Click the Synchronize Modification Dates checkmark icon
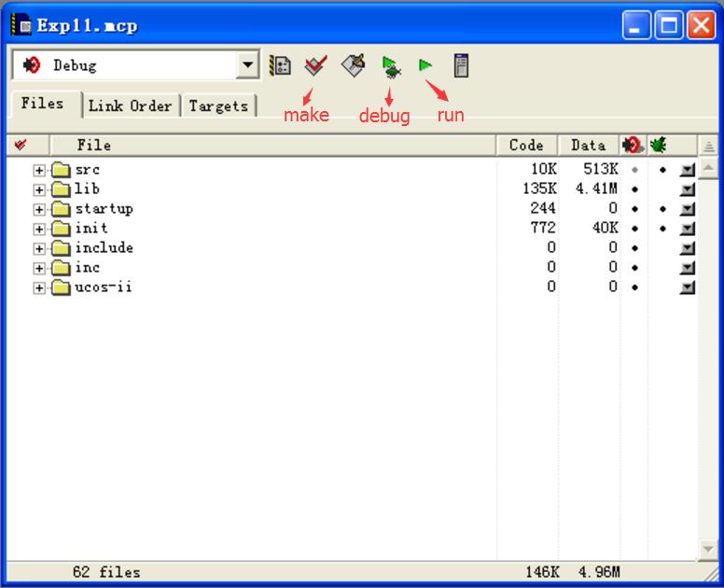Screen dimensions: 724x588 tap(316, 65)
